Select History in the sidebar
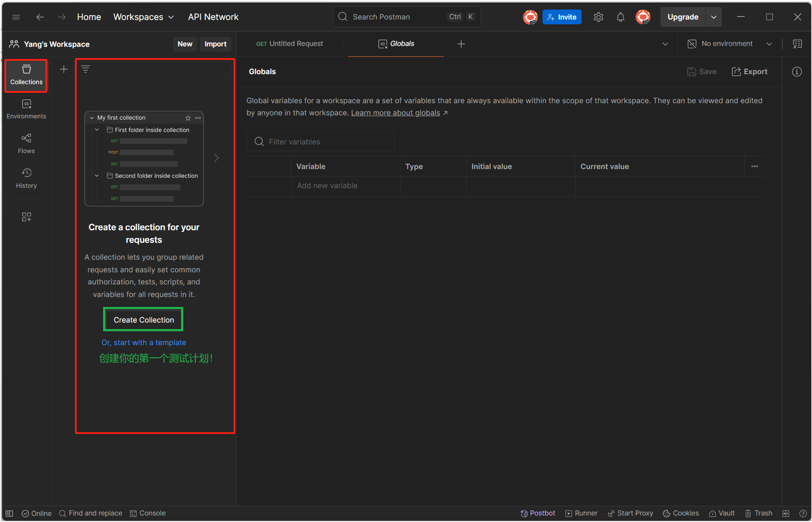The image size is (812, 522). (x=26, y=179)
